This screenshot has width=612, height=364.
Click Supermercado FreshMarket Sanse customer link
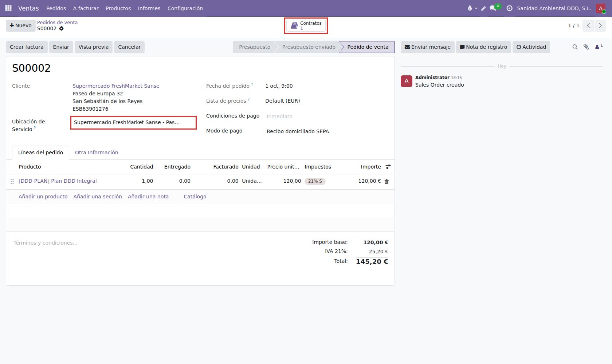(116, 86)
